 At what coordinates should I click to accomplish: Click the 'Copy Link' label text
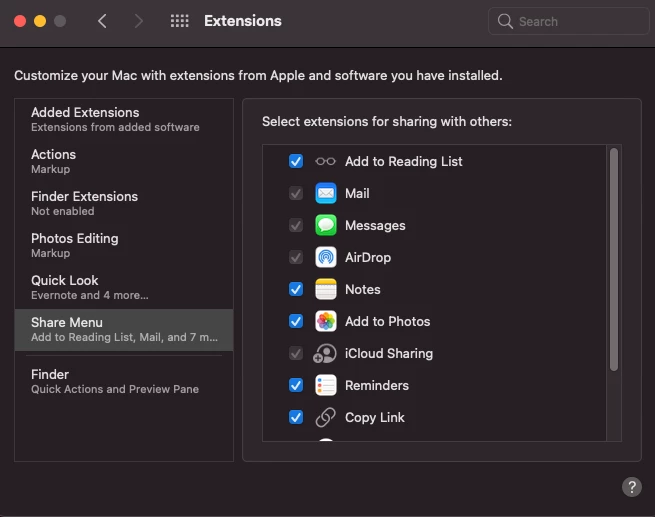tap(375, 417)
